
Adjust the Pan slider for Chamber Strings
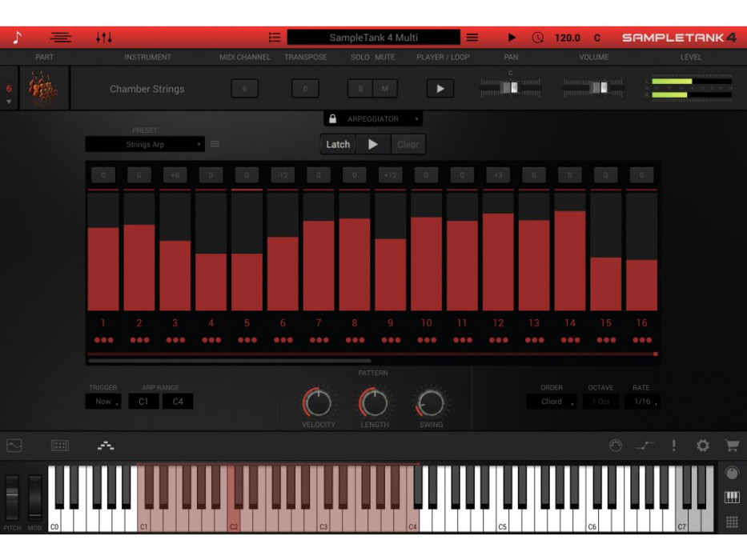point(510,86)
